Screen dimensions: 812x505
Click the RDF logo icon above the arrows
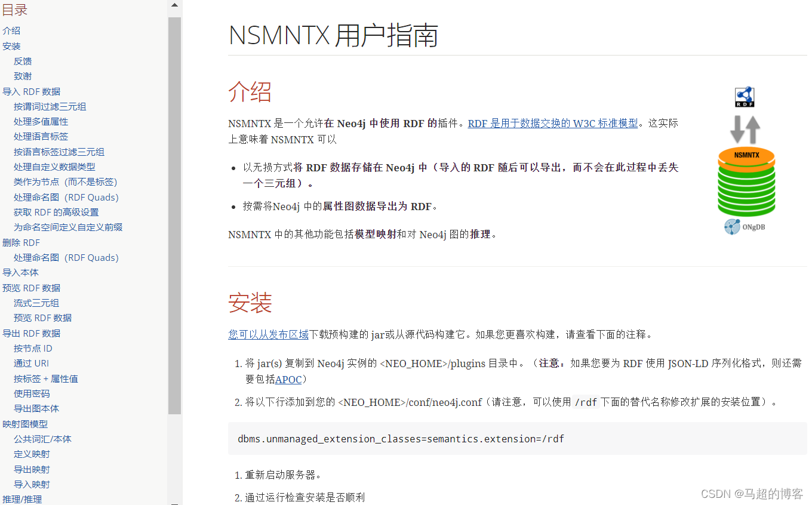click(745, 97)
